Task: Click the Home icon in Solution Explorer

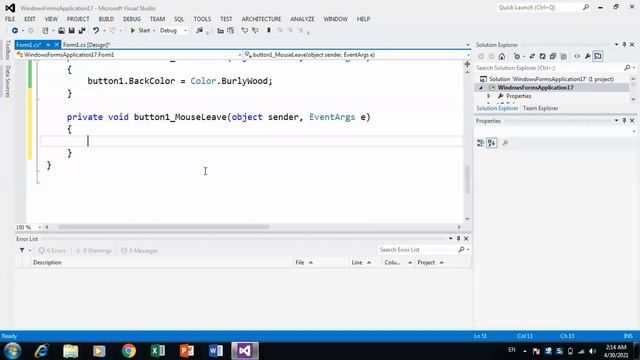Action: click(502, 56)
